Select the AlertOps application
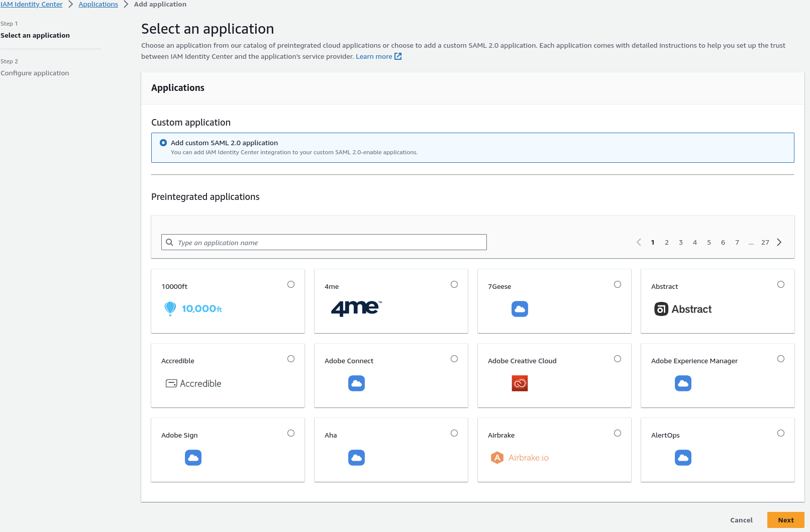This screenshot has width=810, height=532. 781,433
